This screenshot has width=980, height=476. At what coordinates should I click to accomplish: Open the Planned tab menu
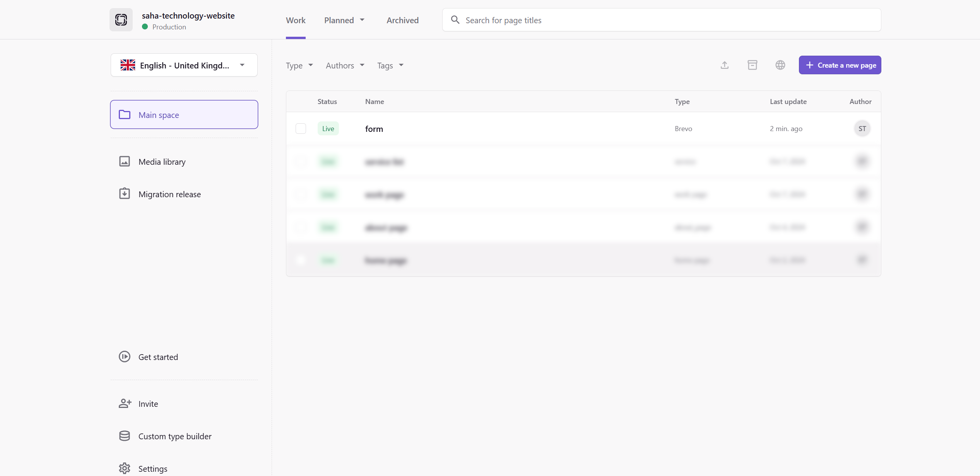pyautogui.click(x=344, y=20)
